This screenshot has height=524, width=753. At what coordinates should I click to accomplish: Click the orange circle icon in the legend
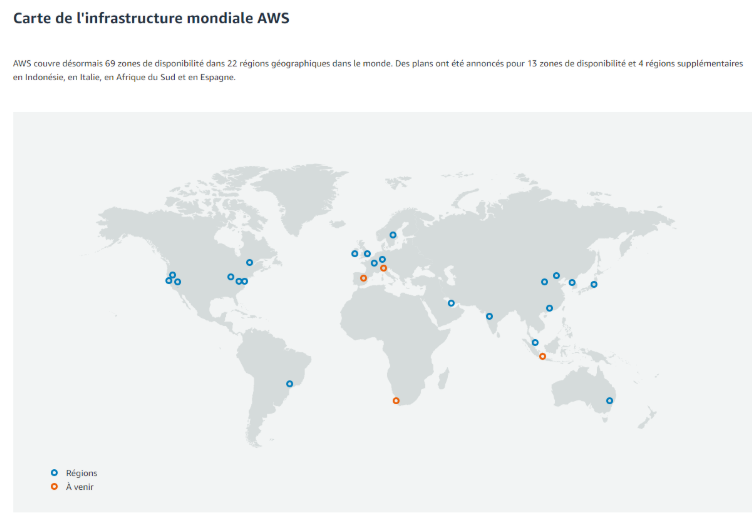54,487
